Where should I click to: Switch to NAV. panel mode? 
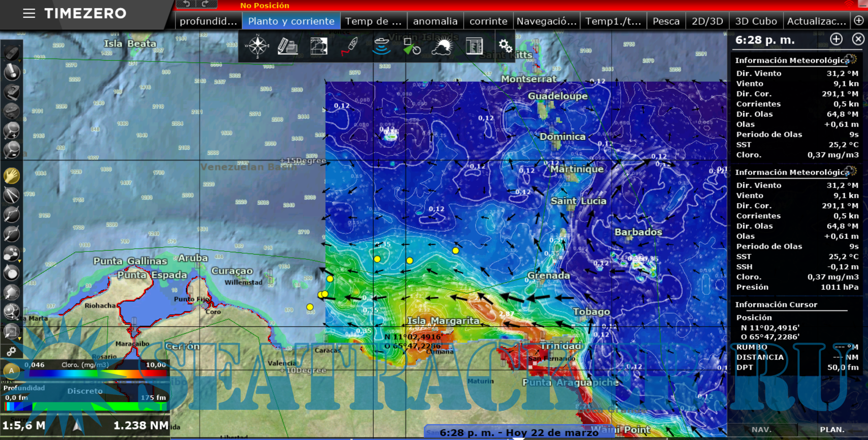[x=762, y=430]
